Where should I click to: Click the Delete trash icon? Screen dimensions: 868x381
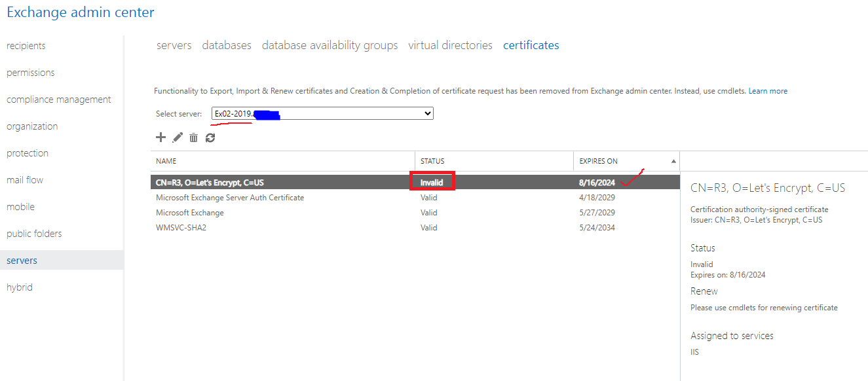click(x=193, y=137)
